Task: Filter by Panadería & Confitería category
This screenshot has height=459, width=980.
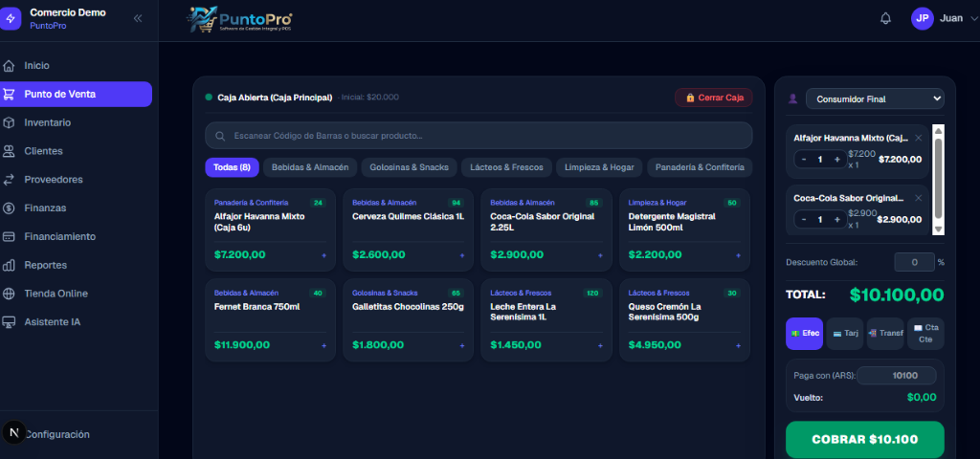Action: click(700, 167)
